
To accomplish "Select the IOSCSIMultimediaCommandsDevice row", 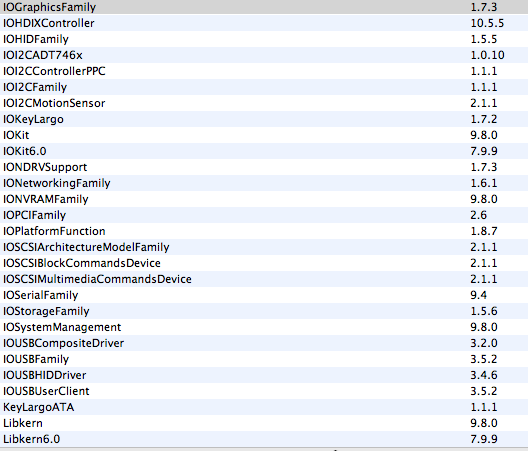I will coord(264,279).
